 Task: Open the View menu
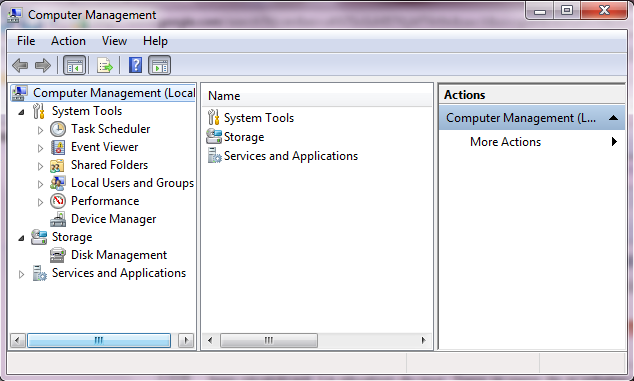click(114, 41)
